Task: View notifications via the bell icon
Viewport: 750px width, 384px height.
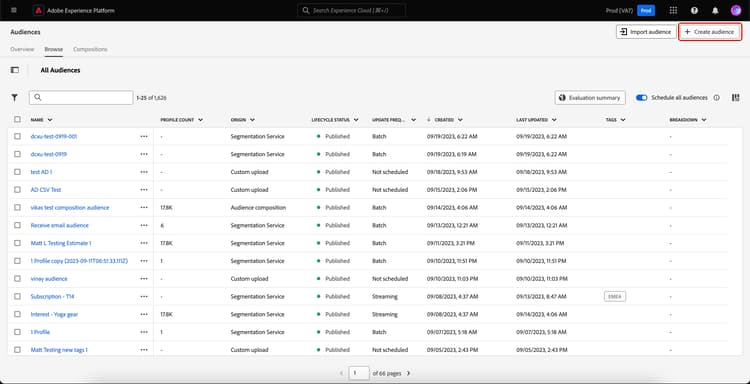Action: 715,10
